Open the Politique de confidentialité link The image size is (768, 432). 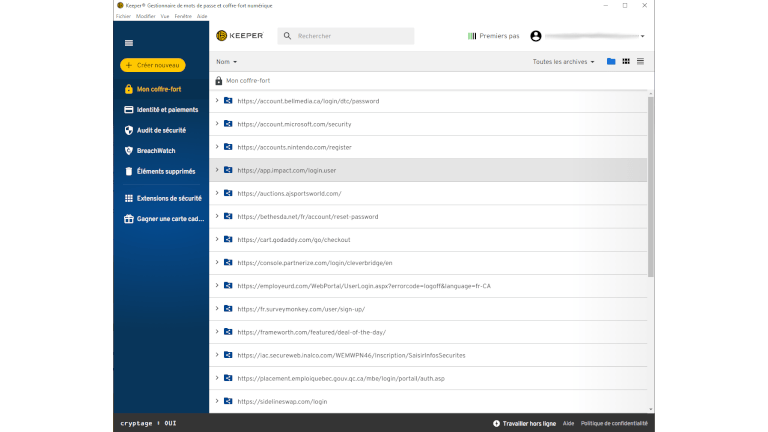614,423
